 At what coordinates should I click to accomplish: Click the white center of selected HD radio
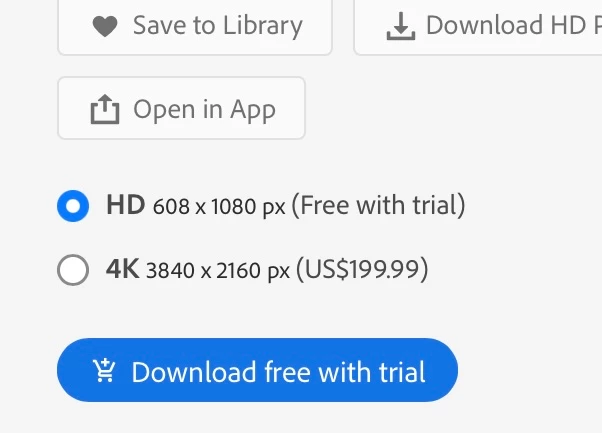click(73, 206)
